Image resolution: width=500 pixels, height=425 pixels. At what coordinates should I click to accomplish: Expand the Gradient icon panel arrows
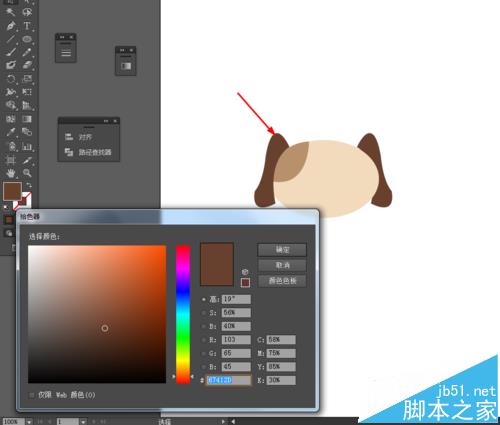(122, 50)
